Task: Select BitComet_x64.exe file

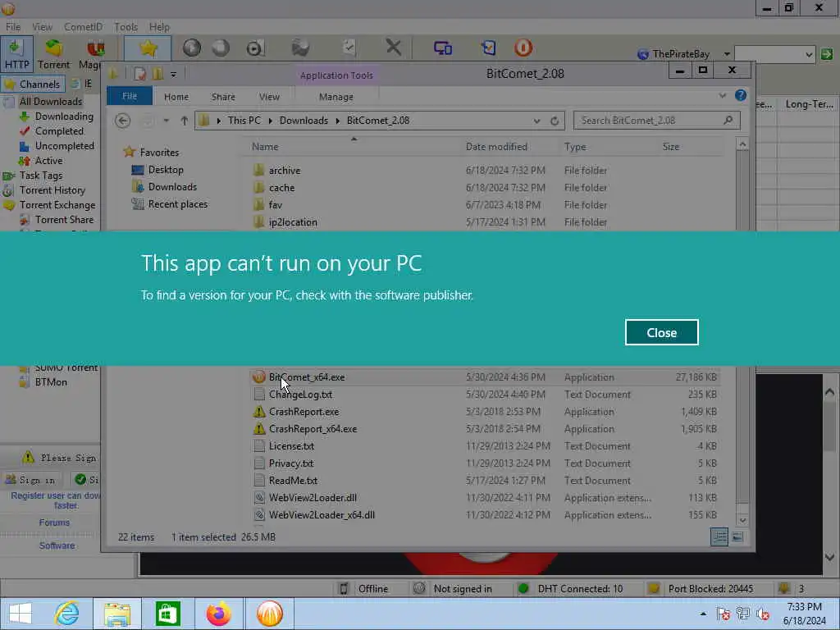Action: tap(307, 377)
